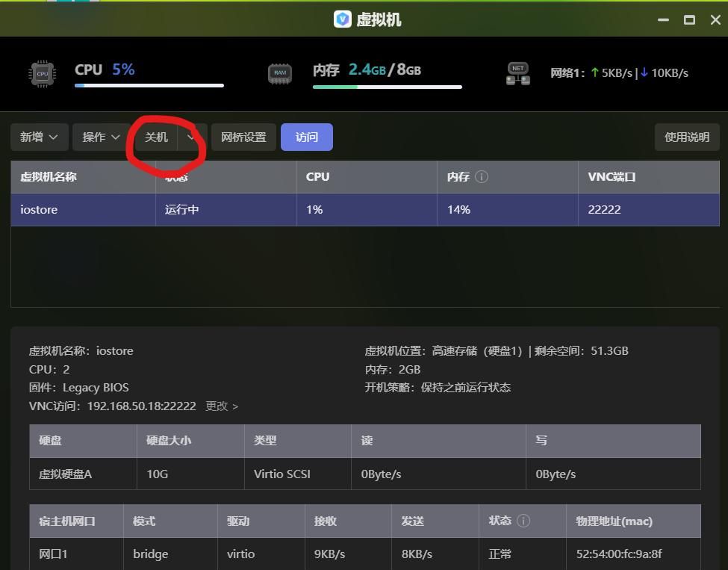Open the 操作 dropdown menu
This screenshot has width=728, height=570.
coord(99,137)
